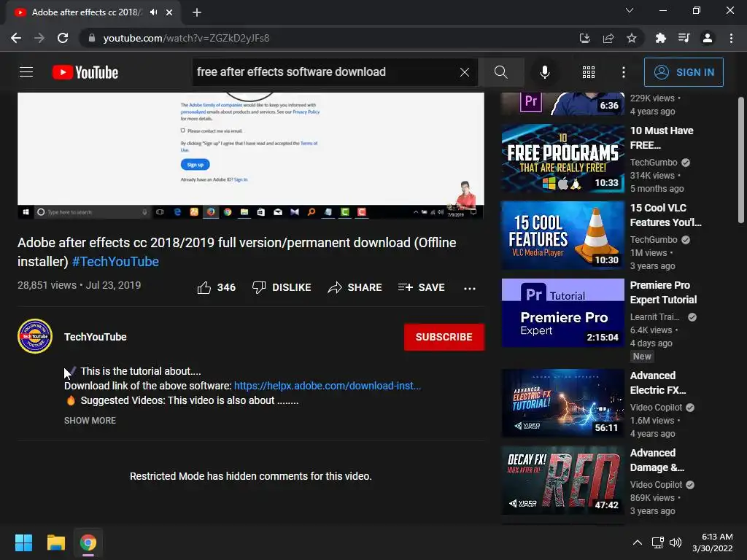Open TechYouTube channel name
Image resolution: width=747 pixels, height=560 pixels.
click(96, 337)
